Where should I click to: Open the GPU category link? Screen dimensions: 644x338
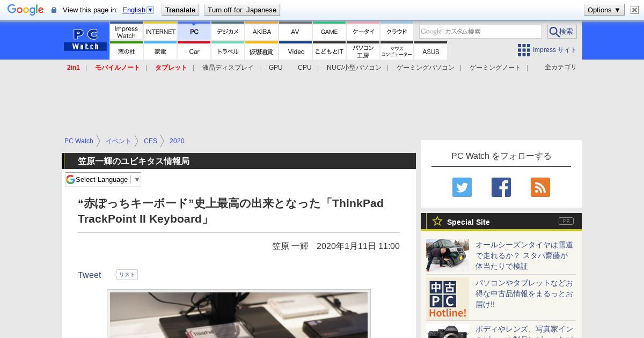276,68
